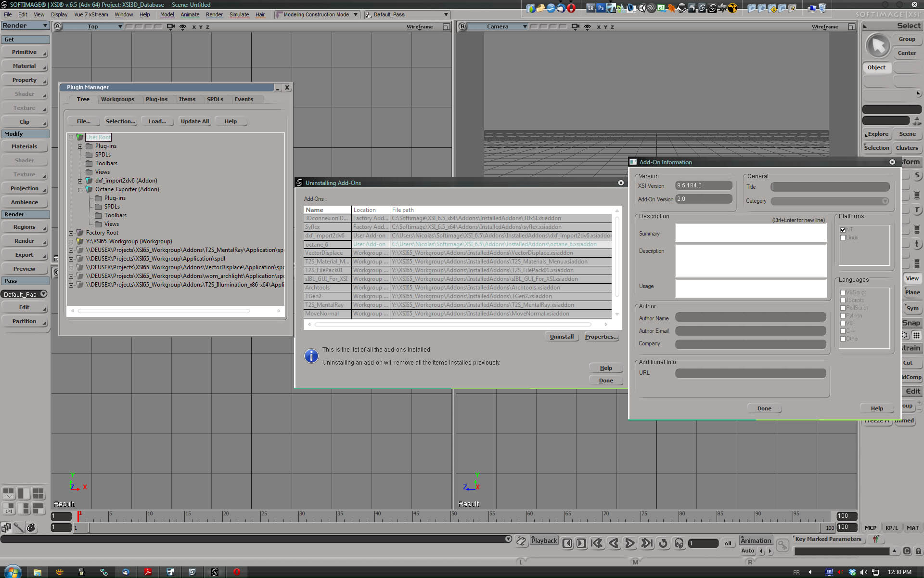Click the palette icon in lower-left toolbar

(31, 528)
